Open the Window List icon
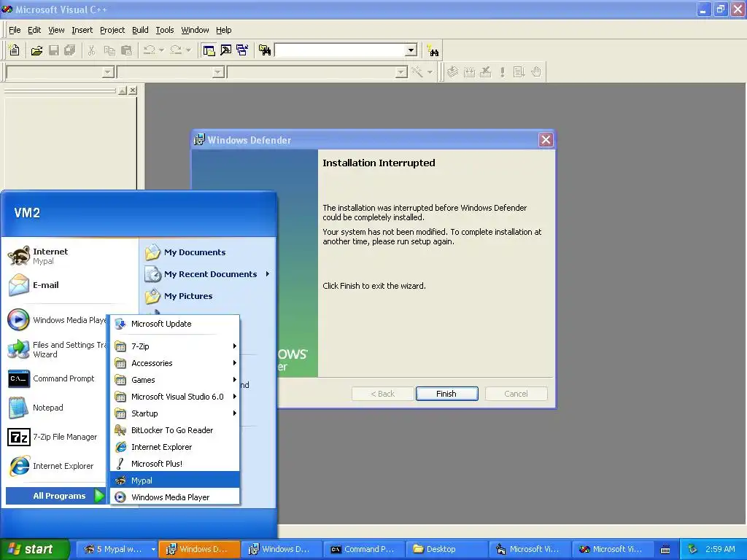Viewport: 747px width, 560px height. point(242,50)
